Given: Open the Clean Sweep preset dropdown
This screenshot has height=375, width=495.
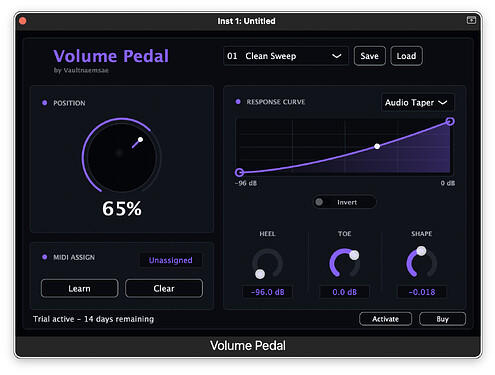Looking at the screenshot, I should pos(286,56).
